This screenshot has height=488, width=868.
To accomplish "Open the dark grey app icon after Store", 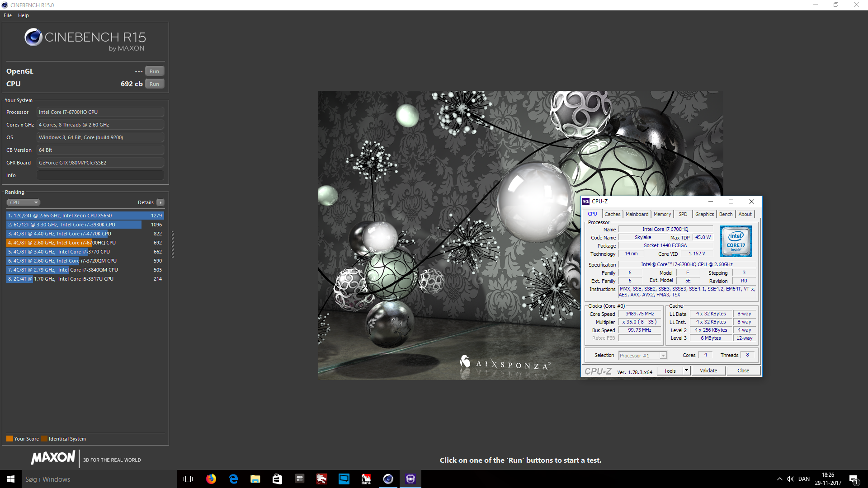I will click(x=299, y=479).
